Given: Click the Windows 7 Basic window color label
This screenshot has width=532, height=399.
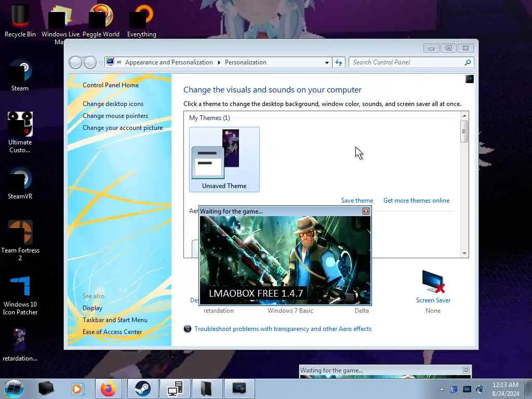Looking at the screenshot, I should click(290, 311).
